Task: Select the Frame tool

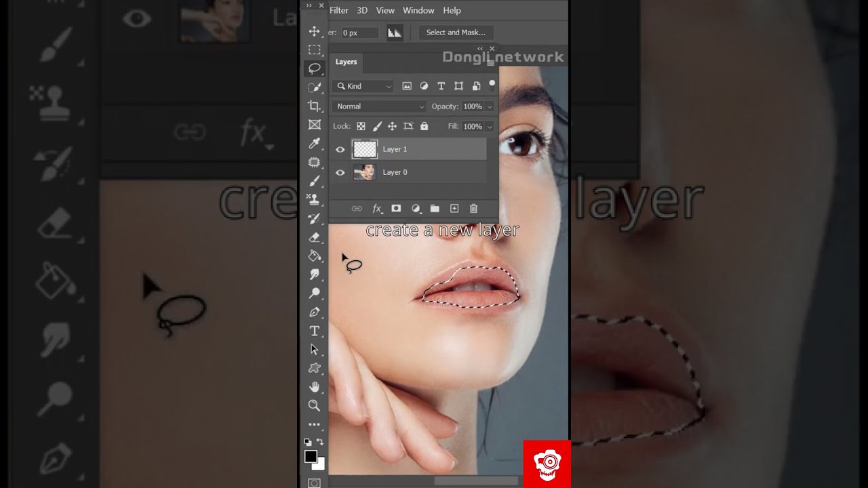Action: pos(315,125)
